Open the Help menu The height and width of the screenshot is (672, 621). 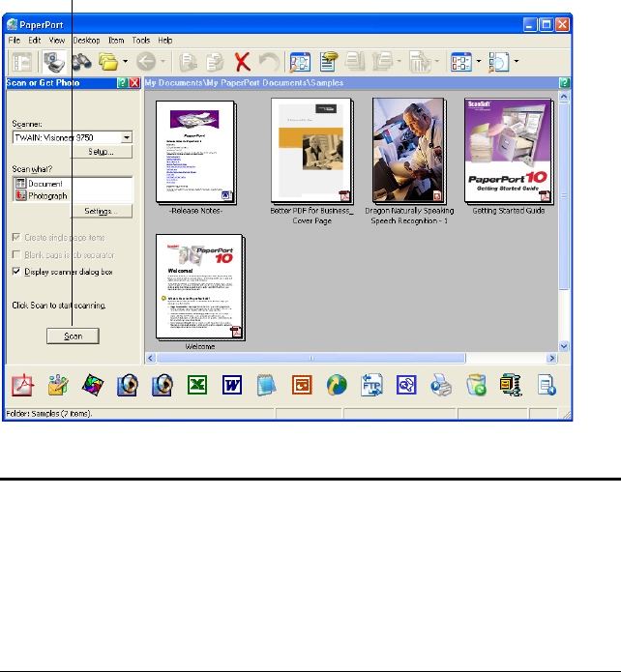[165, 41]
